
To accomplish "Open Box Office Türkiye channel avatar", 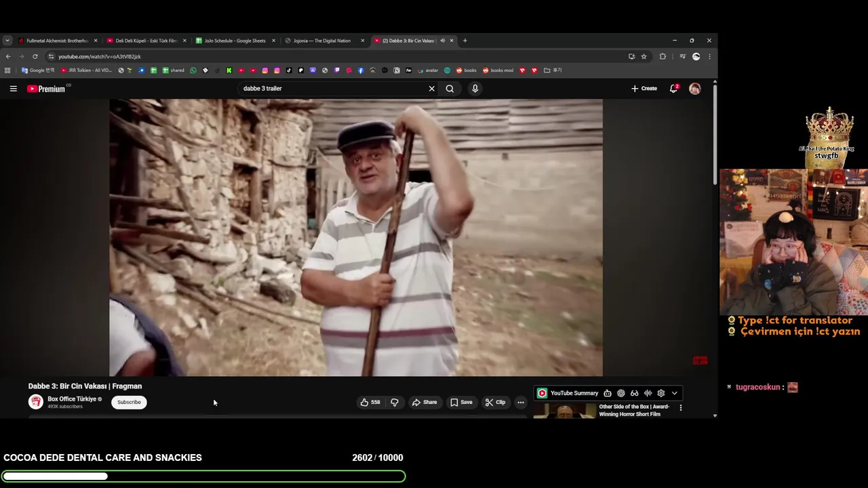I will (36, 402).
